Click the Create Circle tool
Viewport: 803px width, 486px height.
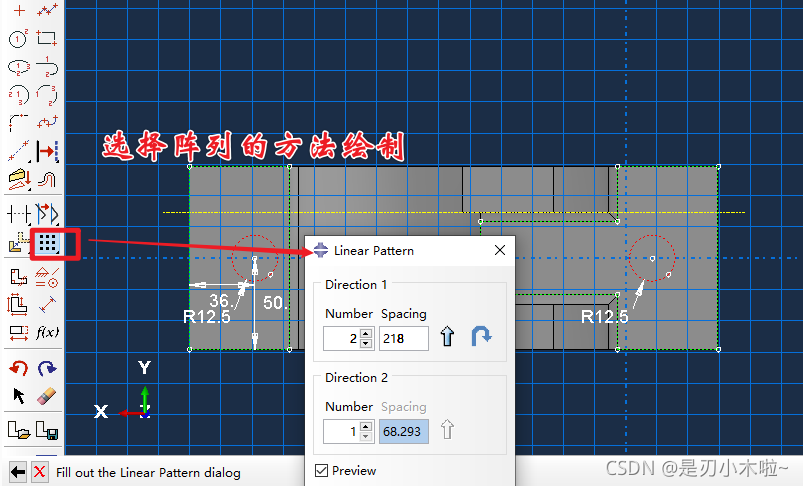(x=18, y=39)
